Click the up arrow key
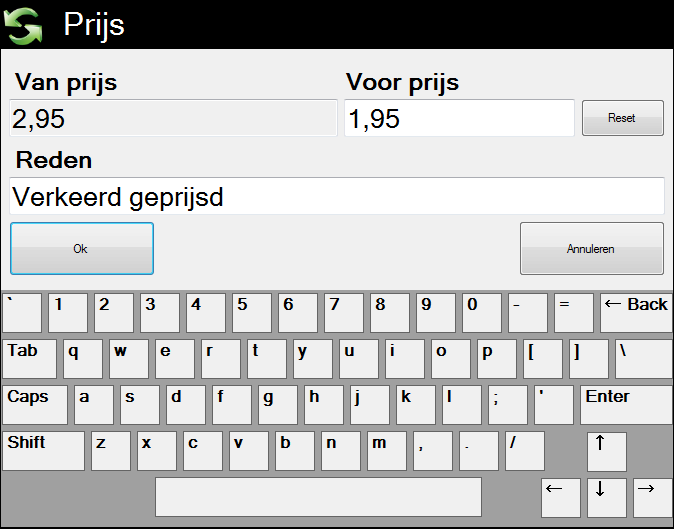This screenshot has width=674, height=530. 607,452
